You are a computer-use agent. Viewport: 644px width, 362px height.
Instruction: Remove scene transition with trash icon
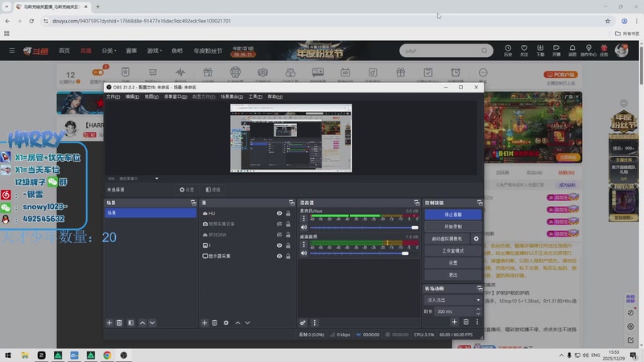tap(466, 323)
